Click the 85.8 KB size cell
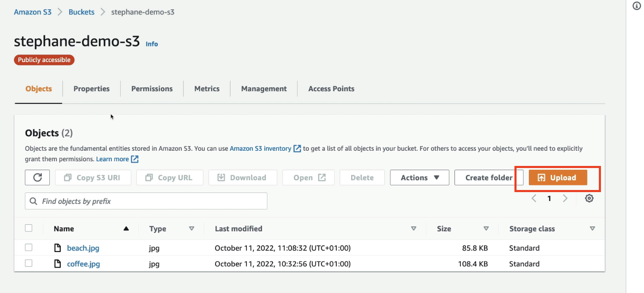The image size is (644, 293). 475,248
